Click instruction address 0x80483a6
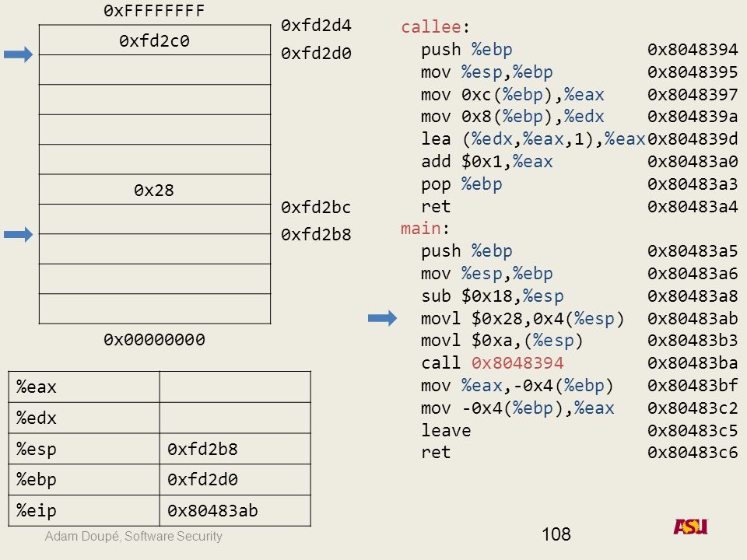The height and width of the screenshot is (560, 747). coord(693,273)
